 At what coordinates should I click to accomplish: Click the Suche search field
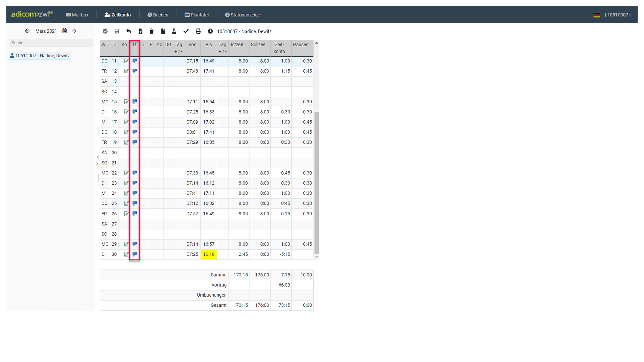[x=50, y=43]
